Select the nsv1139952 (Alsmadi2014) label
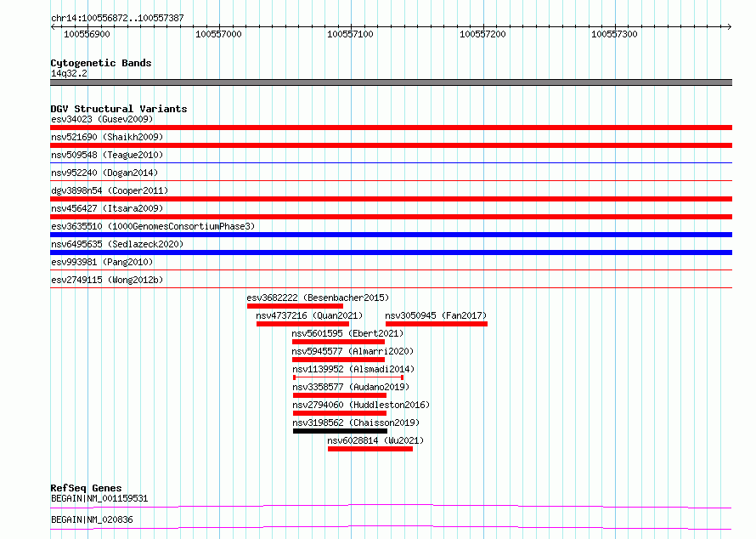The image size is (756, 539). (x=353, y=369)
